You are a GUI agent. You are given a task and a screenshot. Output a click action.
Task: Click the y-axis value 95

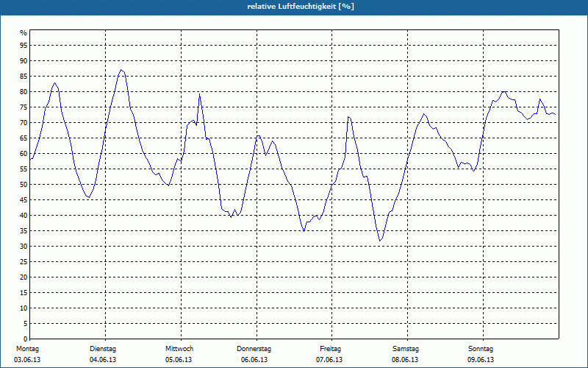click(x=24, y=46)
